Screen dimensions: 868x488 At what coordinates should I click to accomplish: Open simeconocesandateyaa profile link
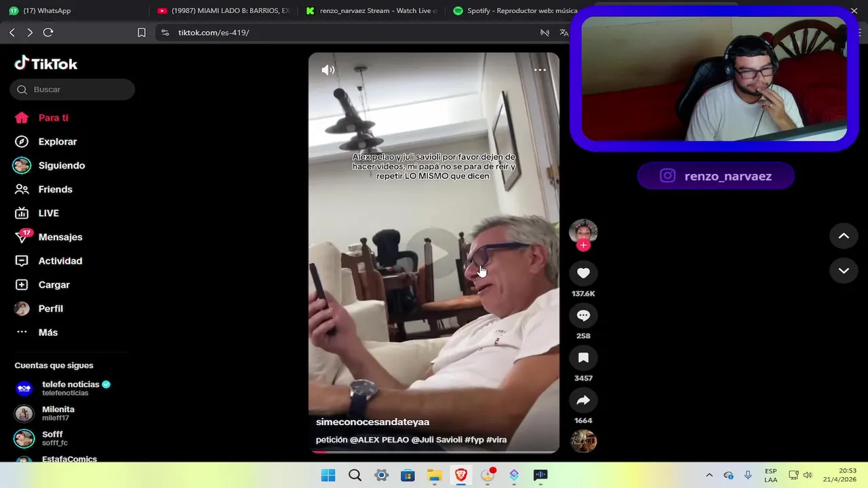[x=372, y=422]
